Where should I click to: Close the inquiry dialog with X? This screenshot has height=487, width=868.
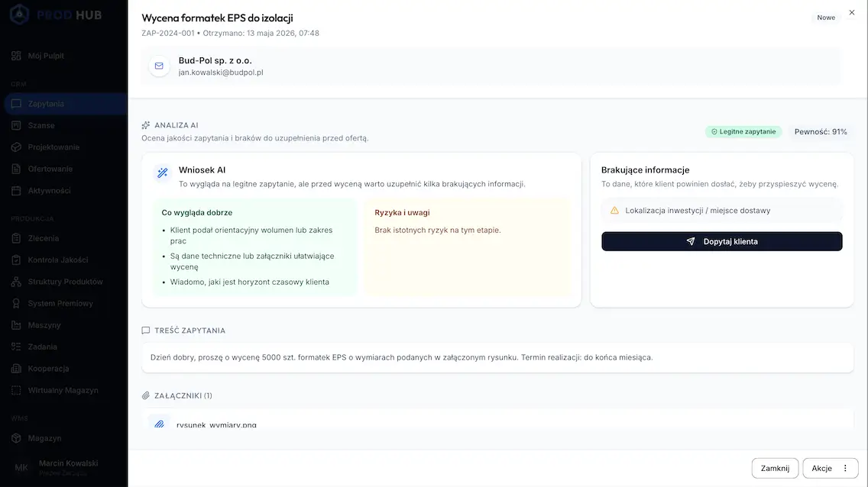pyautogui.click(x=852, y=12)
